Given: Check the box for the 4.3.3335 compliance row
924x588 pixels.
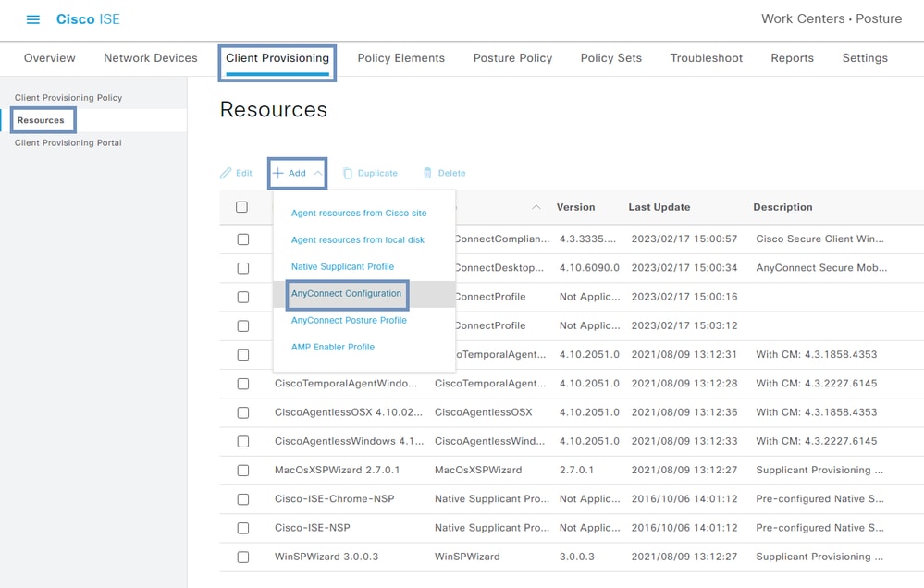Looking at the screenshot, I should (x=242, y=239).
